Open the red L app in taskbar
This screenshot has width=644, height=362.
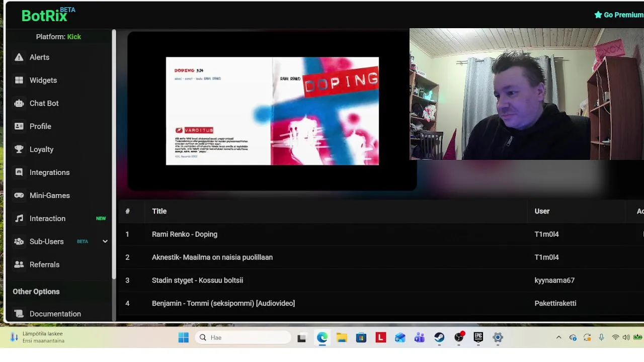tap(380, 338)
